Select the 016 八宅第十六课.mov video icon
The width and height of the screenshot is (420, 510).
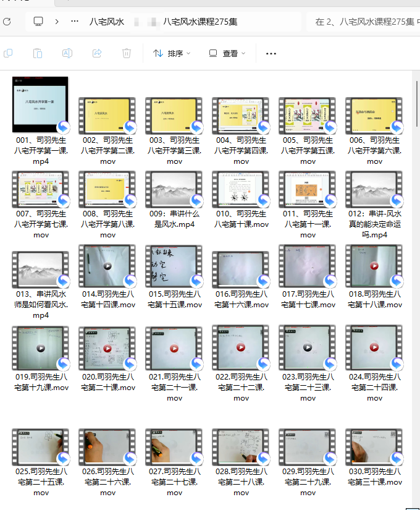click(x=240, y=270)
